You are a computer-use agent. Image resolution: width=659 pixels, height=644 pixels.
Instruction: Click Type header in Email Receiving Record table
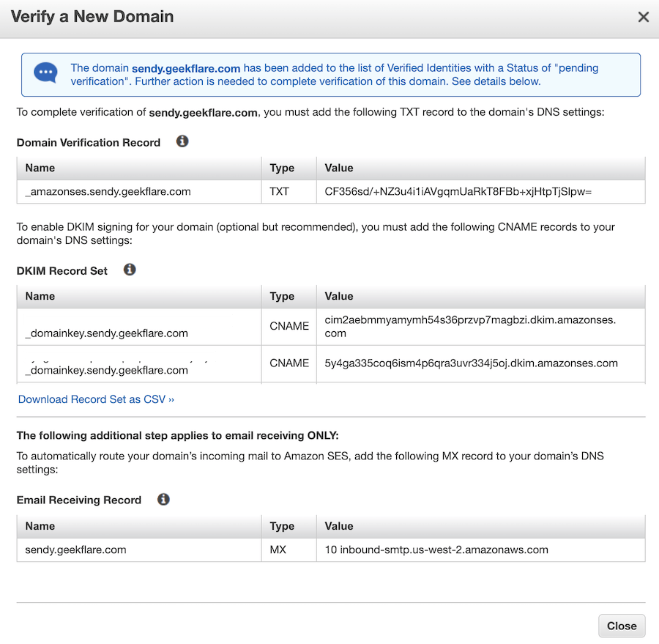282,526
